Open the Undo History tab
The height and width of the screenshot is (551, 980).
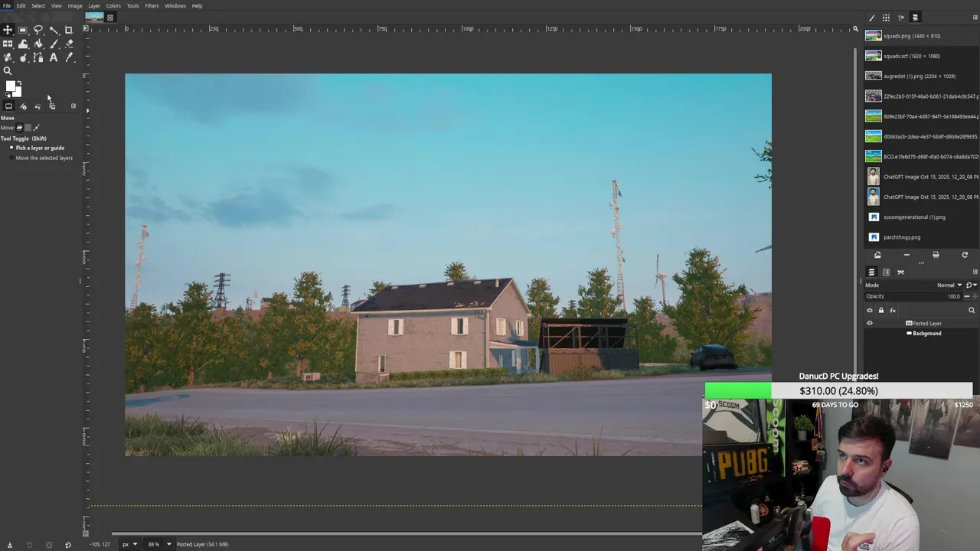click(x=38, y=106)
